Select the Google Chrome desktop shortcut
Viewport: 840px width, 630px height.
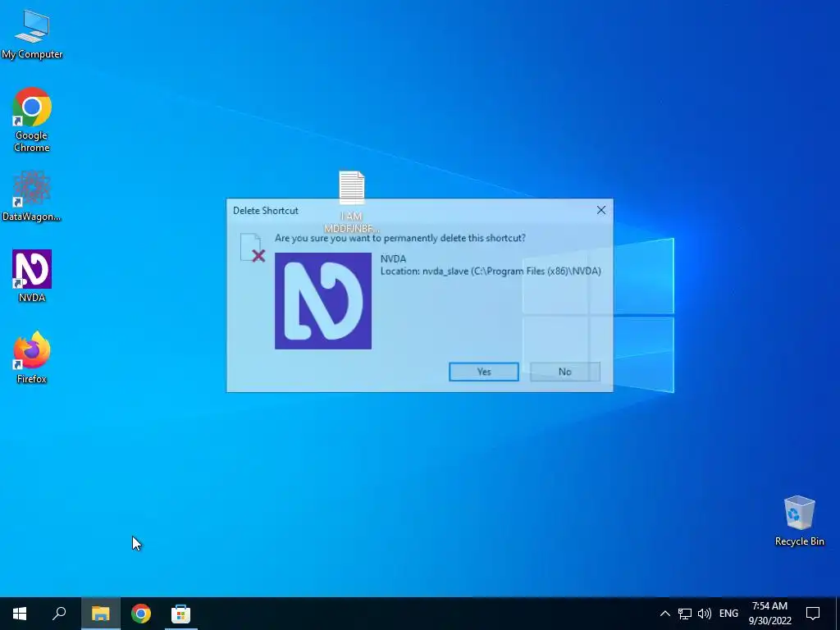click(x=32, y=119)
